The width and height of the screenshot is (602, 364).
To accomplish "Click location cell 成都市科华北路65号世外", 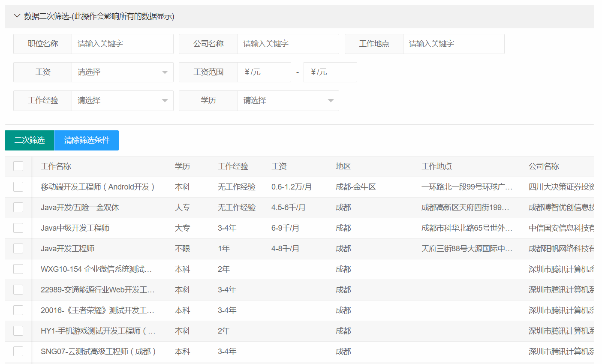I will [x=467, y=228].
